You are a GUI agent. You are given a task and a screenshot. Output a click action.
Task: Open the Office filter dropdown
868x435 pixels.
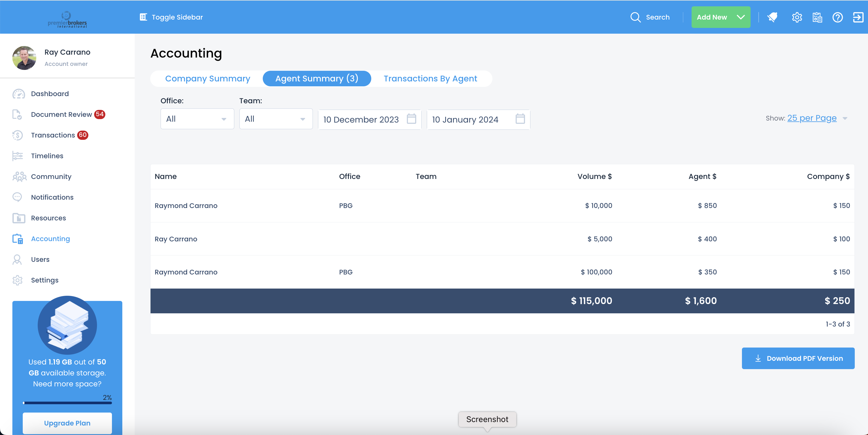coord(197,119)
